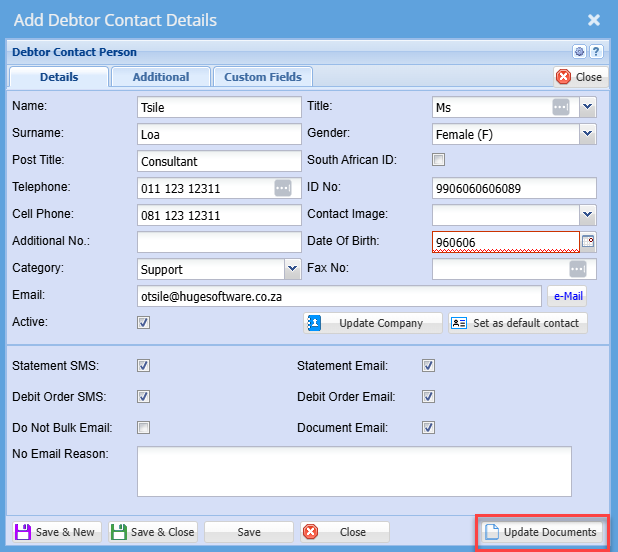618x552 pixels.
Task: Click the Update Documents button
Action: (x=540, y=532)
